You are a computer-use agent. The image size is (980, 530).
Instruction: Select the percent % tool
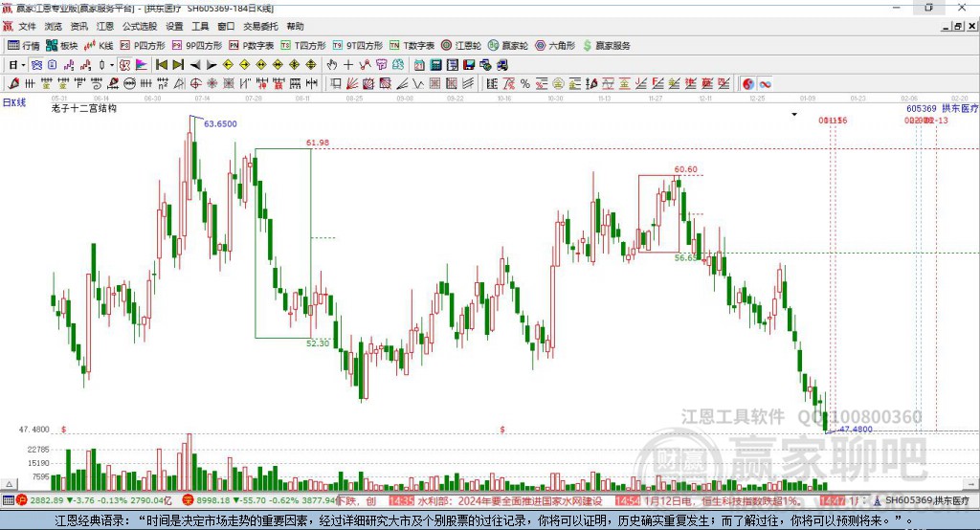[x=525, y=84]
